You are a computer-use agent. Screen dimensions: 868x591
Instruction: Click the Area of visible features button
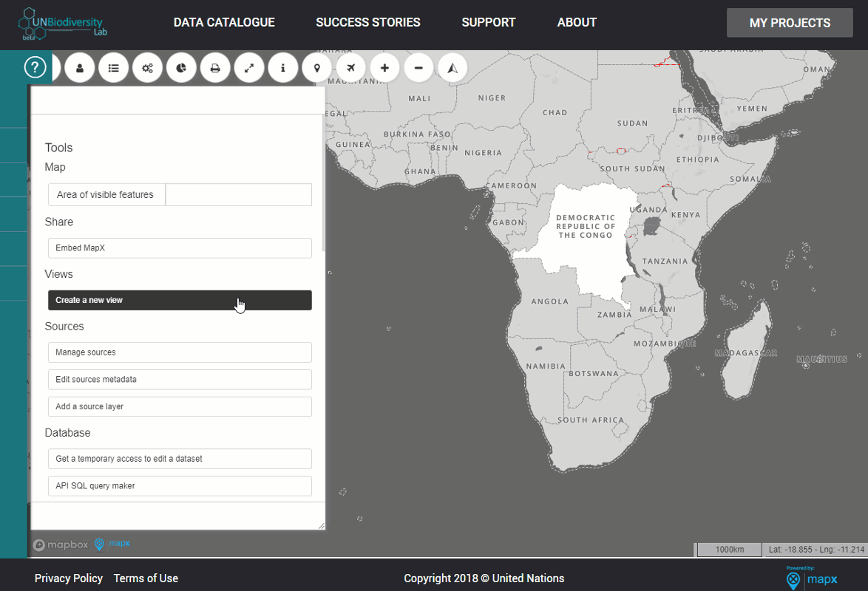(x=107, y=195)
